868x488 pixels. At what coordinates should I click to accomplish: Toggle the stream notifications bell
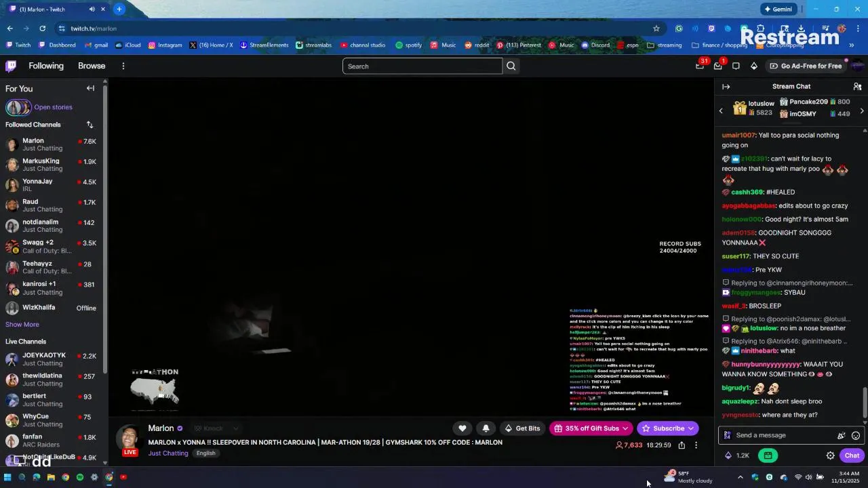click(x=486, y=428)
